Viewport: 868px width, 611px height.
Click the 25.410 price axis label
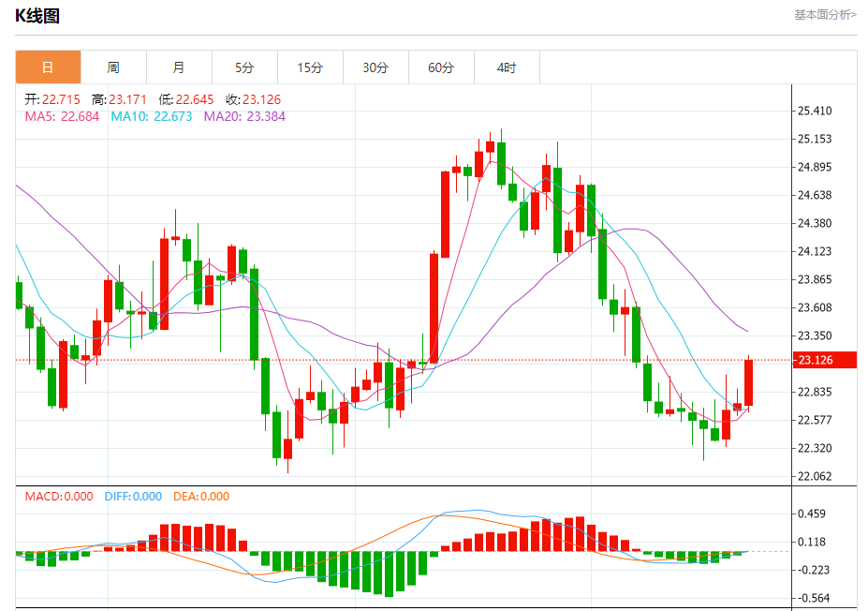[815, 111]
